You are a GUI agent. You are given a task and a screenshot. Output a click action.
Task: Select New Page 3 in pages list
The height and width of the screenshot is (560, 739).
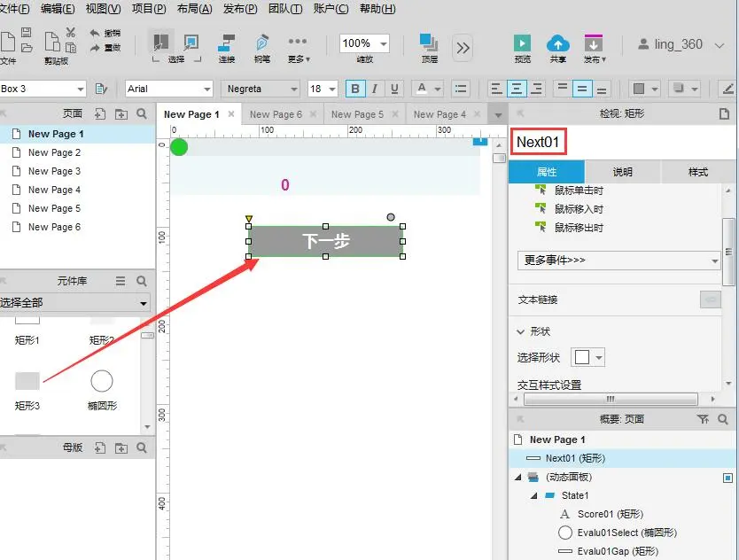54,171
